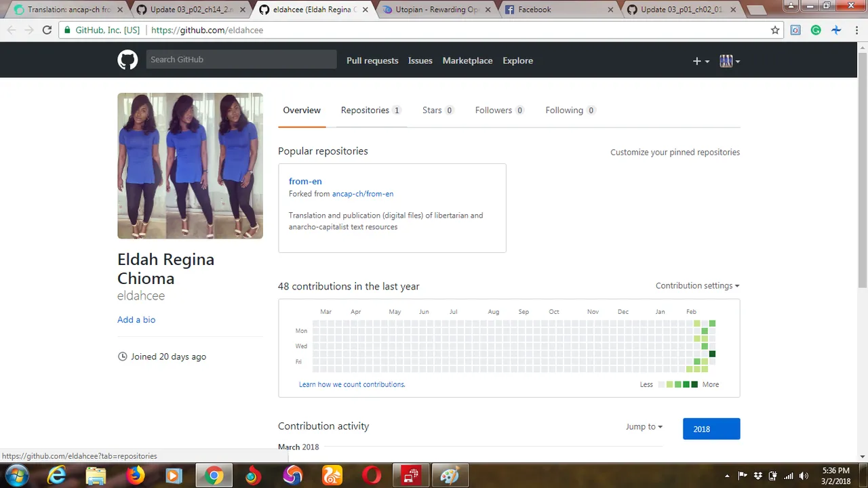Viewport: 868px width, 488px height.
Task: Switch to the Utopian browser tab
Action: coord(437,9)
